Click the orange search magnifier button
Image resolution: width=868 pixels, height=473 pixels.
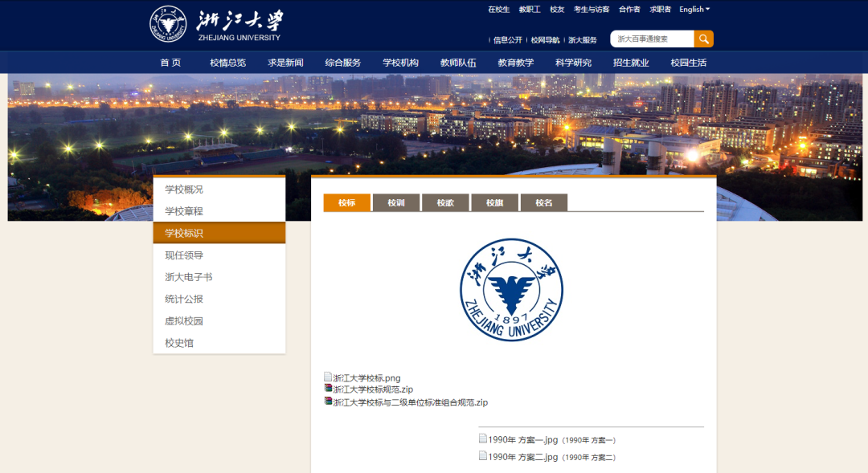[x=703, y=39]
